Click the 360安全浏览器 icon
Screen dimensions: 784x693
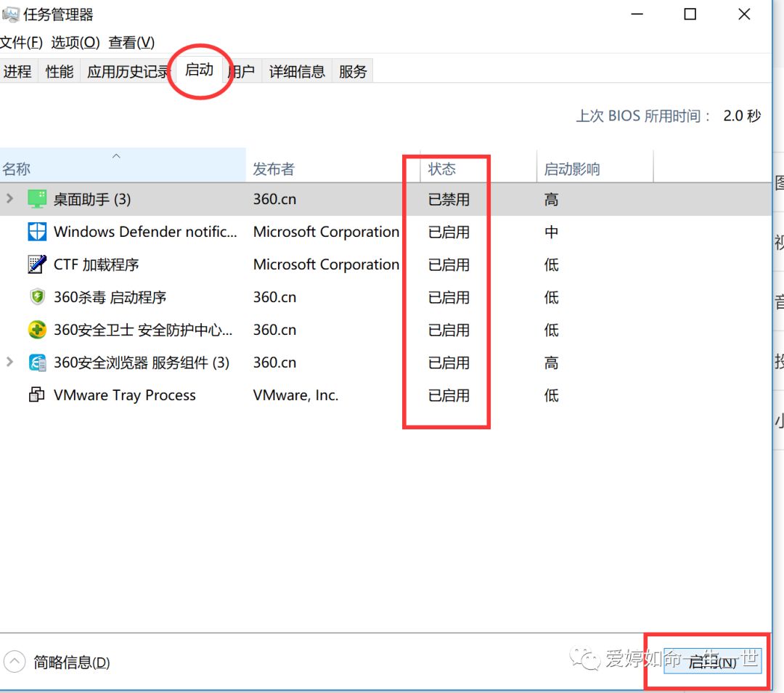click(x=37, y=362)
